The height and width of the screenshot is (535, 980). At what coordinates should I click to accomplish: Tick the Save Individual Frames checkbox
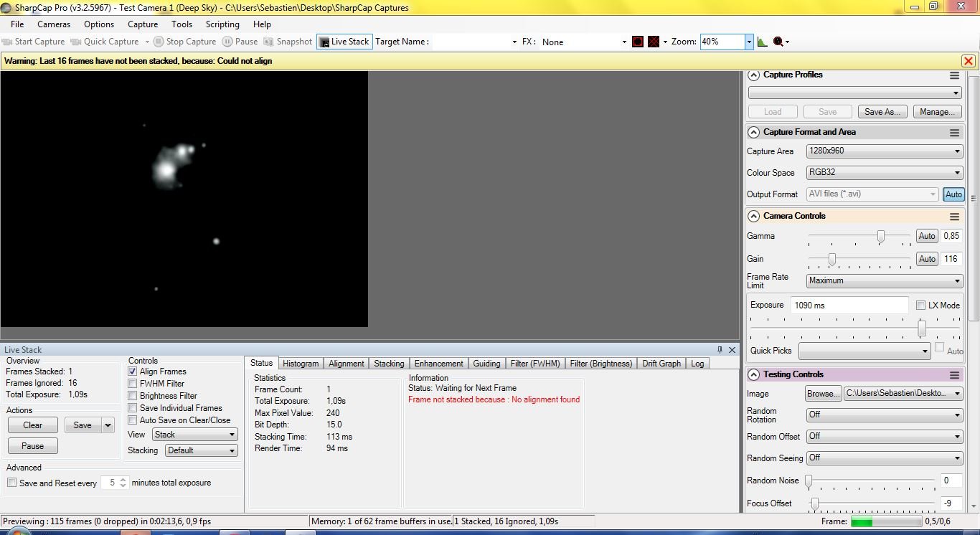click(x=133, y=408)
